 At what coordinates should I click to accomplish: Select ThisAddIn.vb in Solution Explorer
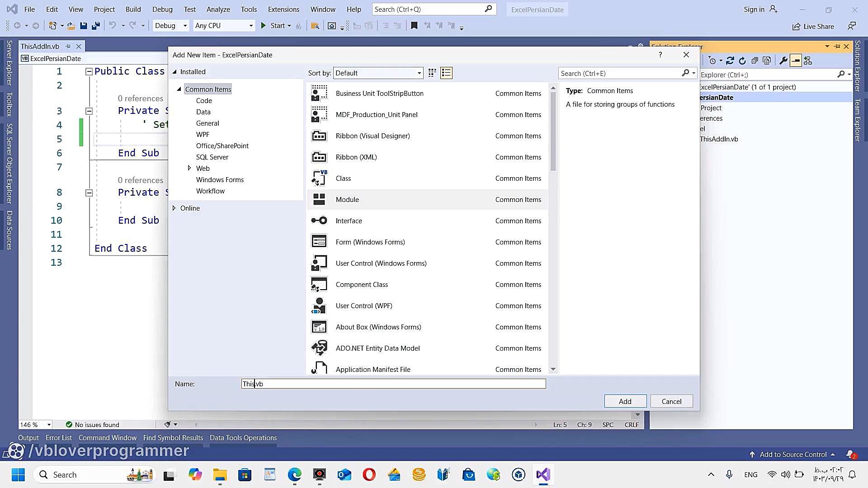(719, 139)
